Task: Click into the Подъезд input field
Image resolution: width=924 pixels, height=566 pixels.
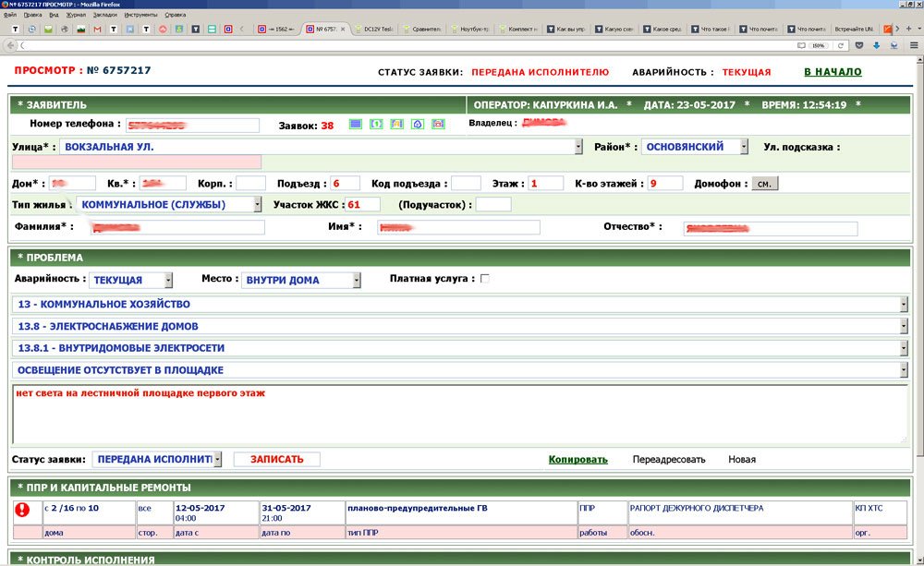Action: tap(346, 183)
